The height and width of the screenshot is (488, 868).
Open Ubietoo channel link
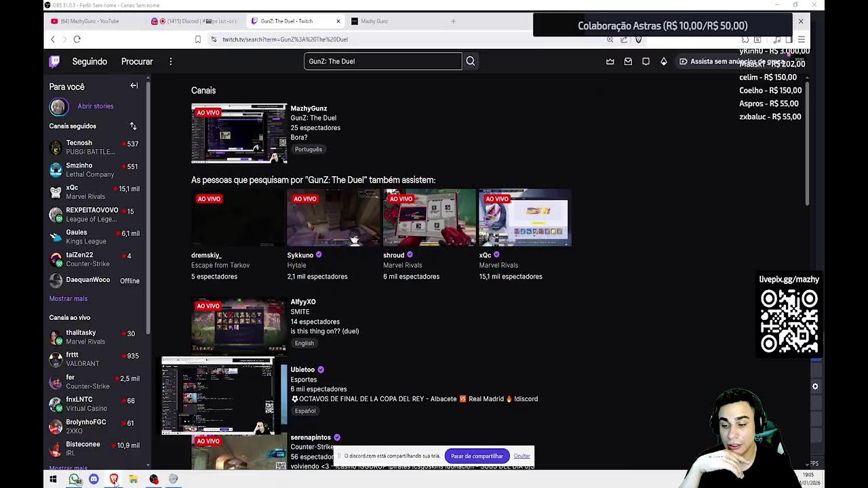[x=302, y=369]
